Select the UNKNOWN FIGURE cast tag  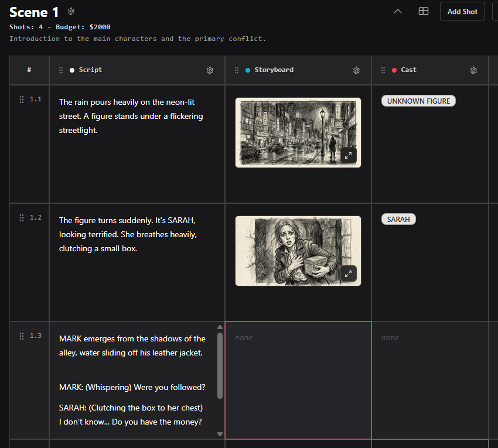418,101
